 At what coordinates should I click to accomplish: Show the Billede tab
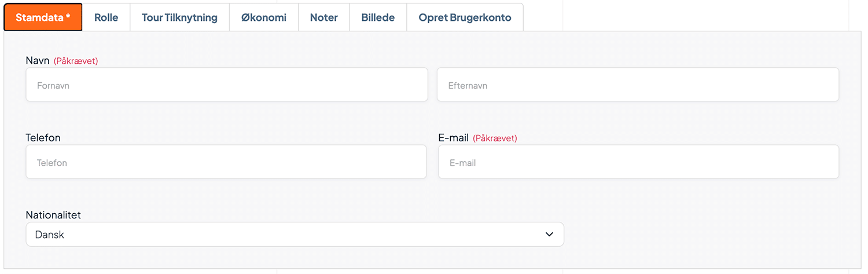(x=378, y=17)
